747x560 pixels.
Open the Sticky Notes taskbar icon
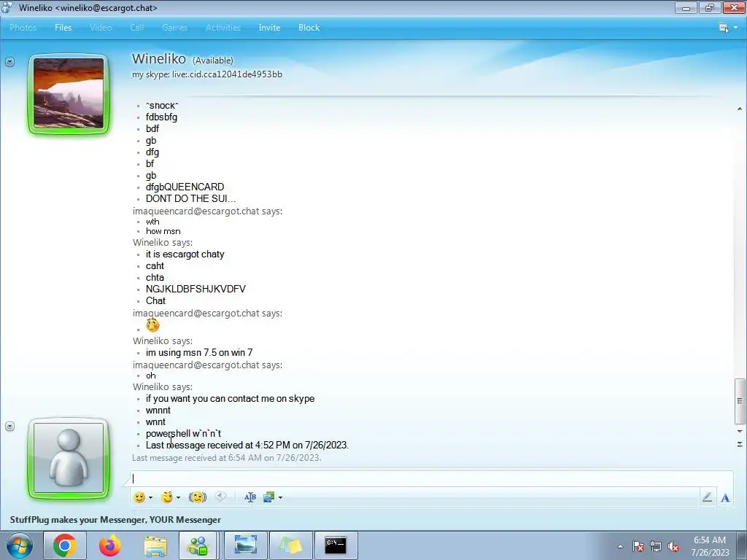pyautogui.click(x=290, y=545)
